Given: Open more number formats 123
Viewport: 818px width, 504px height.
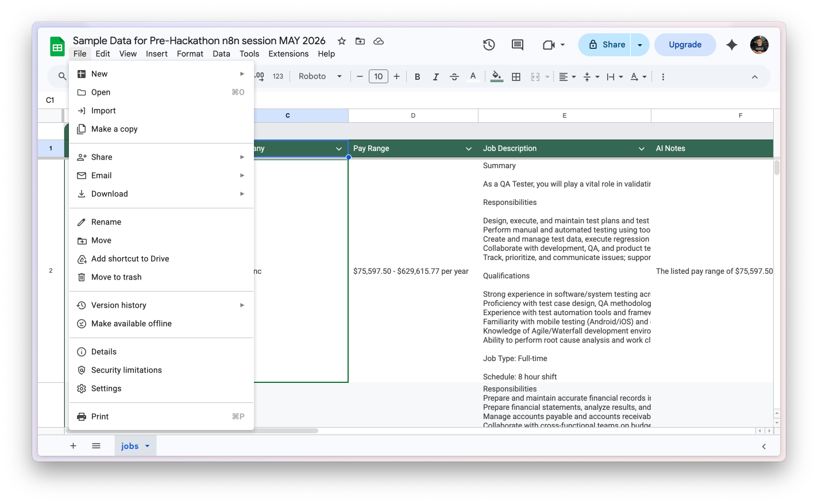Looking at the screenshot, I should pos(278,76).
